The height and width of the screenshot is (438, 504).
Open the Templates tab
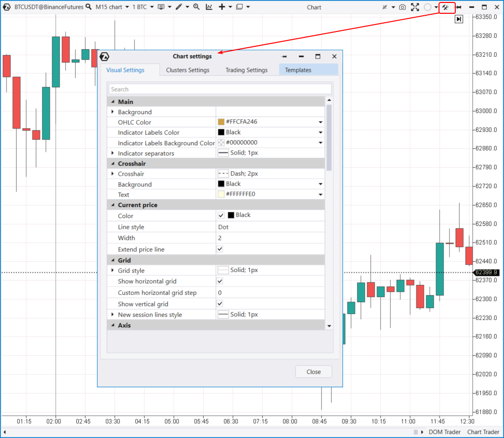click(x=298, y=70)
